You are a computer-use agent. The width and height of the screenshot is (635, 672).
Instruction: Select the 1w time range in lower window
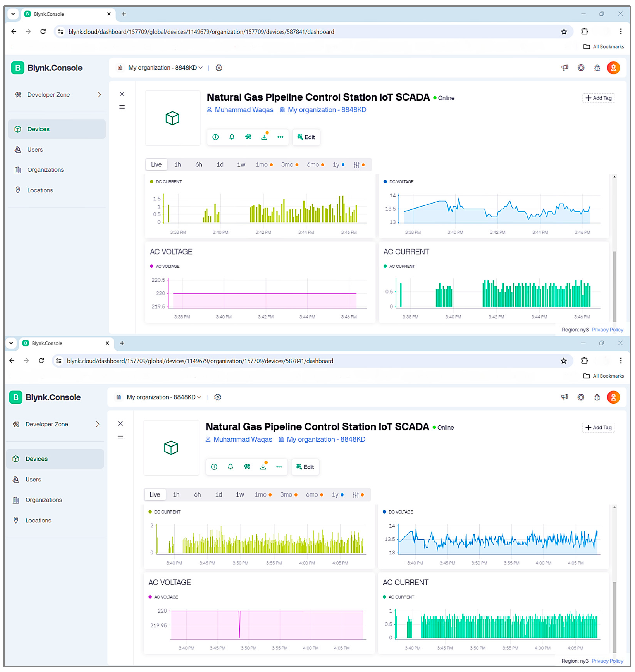(x=240, y=495)
